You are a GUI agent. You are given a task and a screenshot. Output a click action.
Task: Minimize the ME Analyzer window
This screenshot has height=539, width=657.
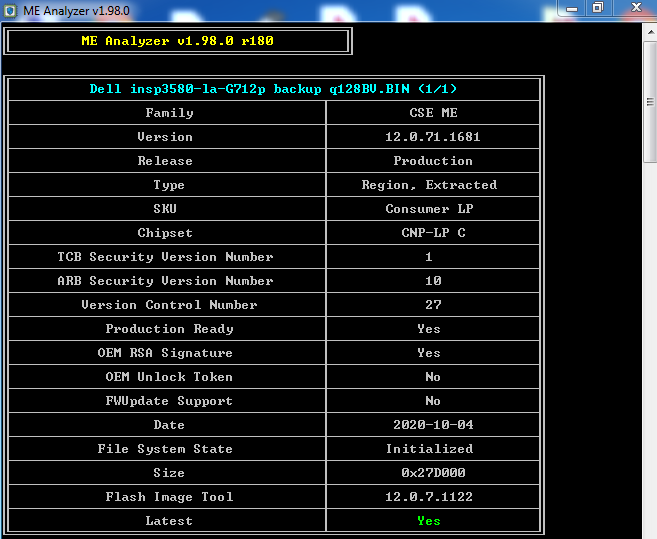572,8
